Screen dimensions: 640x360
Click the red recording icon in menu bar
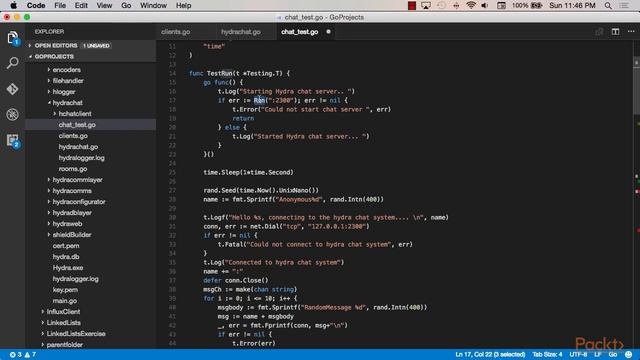point(412,6)
